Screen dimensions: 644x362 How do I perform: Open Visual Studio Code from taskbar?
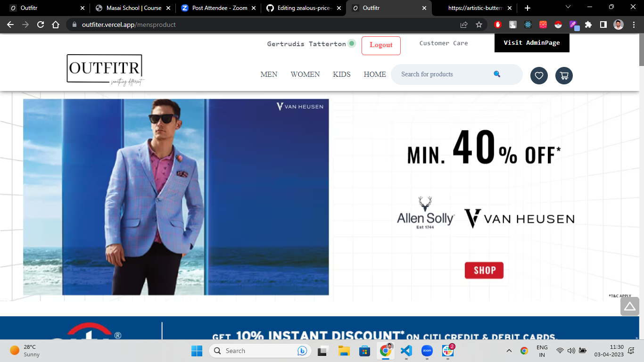406,351
